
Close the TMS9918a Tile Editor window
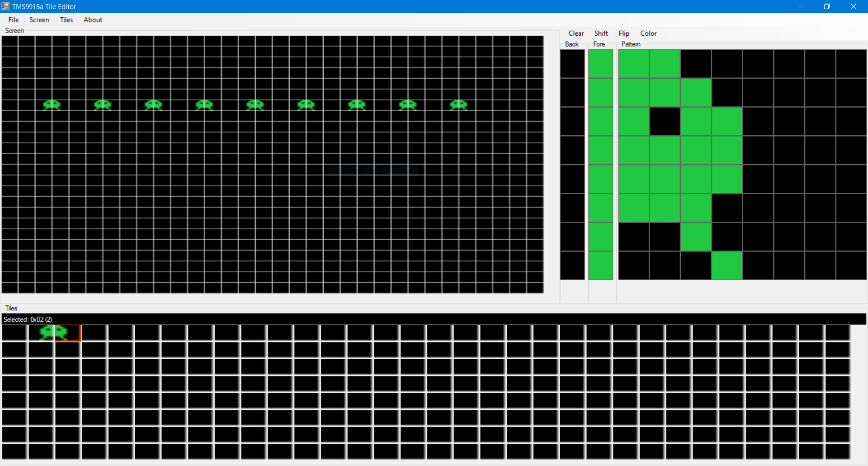click(854, 6)
